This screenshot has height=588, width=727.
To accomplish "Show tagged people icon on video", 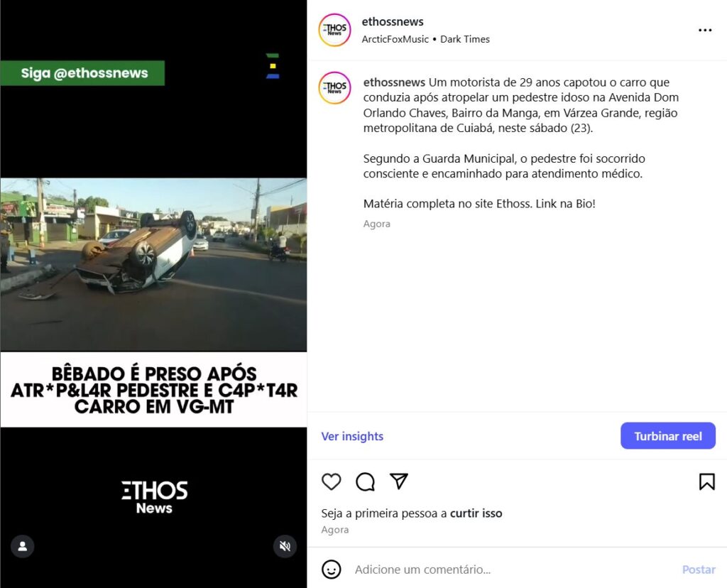I will coord(22,546).
